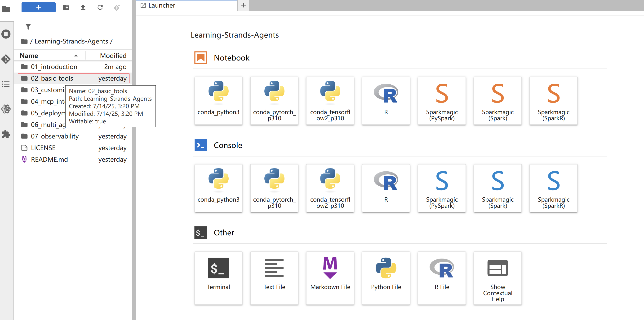Launch conda_tensorflow2_p310 notebook
Screen dimensions: 644x320
[330, 101]
